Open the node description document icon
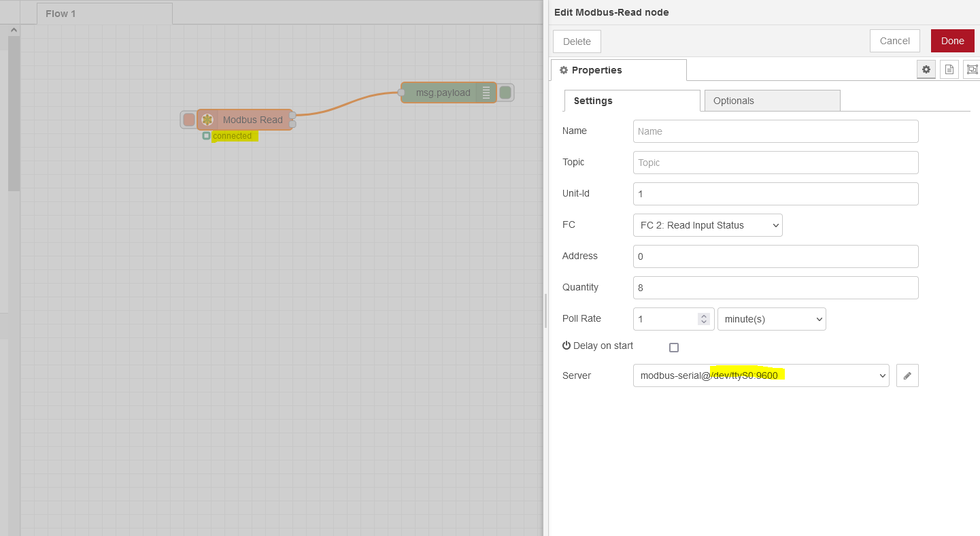This screenshot has height=536, width=980. click(x=949, y=69)
